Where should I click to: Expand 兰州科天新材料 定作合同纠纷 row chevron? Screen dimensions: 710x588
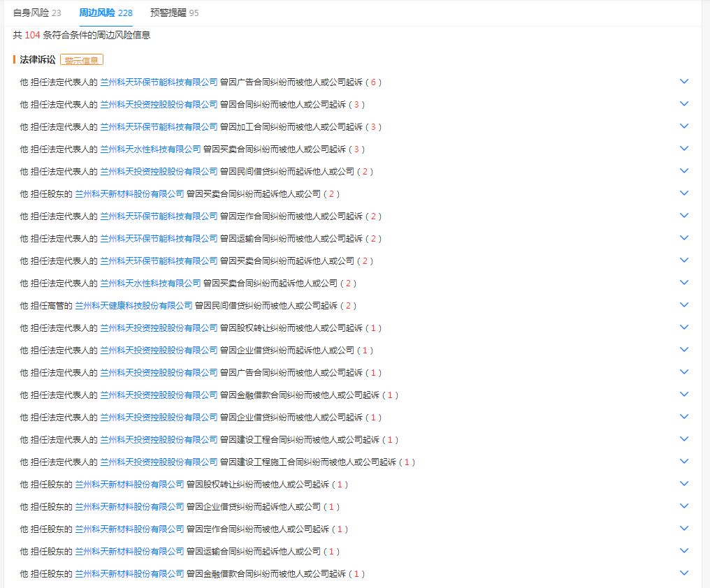point(684,528)
